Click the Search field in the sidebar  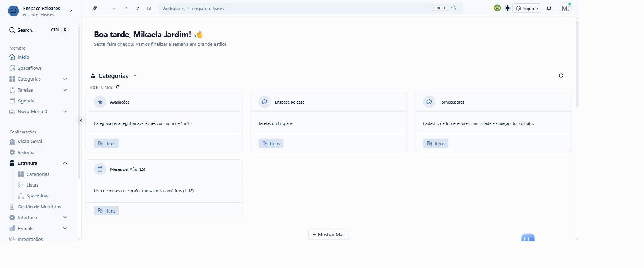click(38, 30)
